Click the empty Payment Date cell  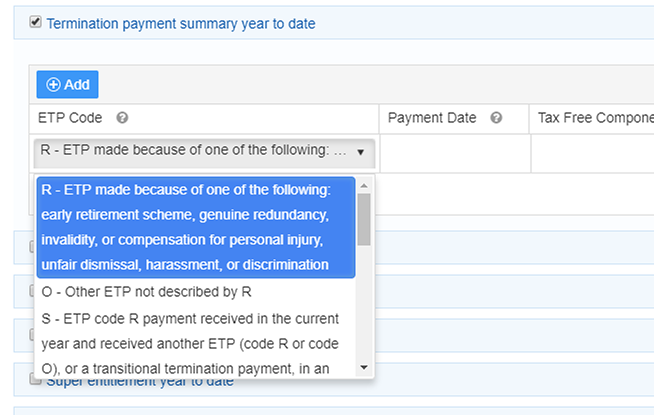[x=454, y=153]
